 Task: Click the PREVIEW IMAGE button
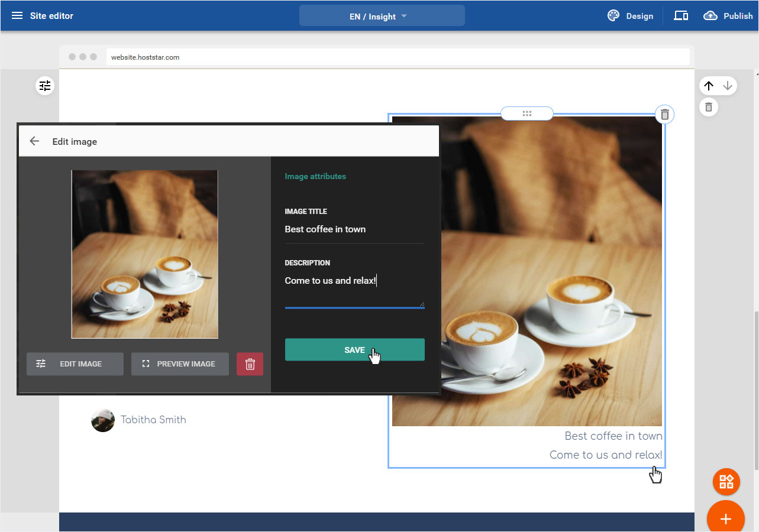tap(180, 364)
